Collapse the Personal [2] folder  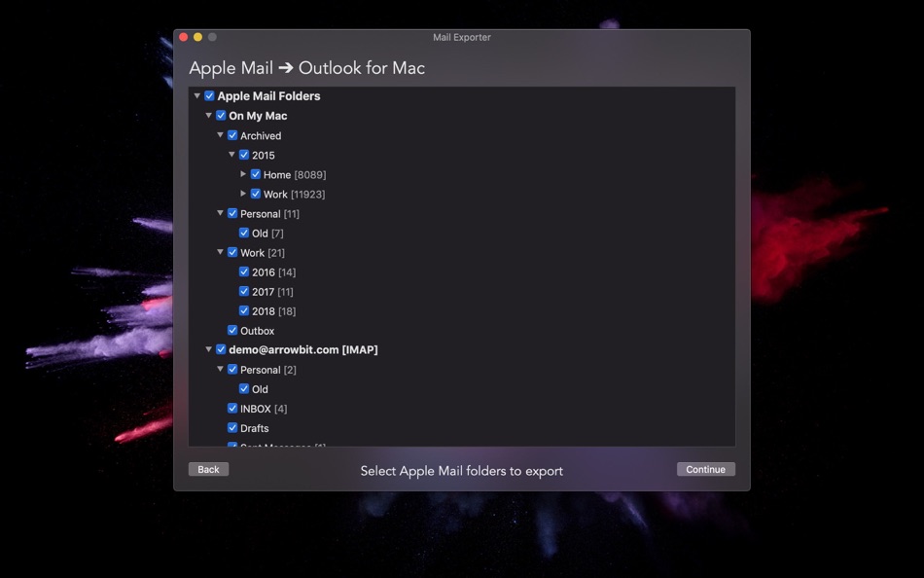tap(221, 369)
